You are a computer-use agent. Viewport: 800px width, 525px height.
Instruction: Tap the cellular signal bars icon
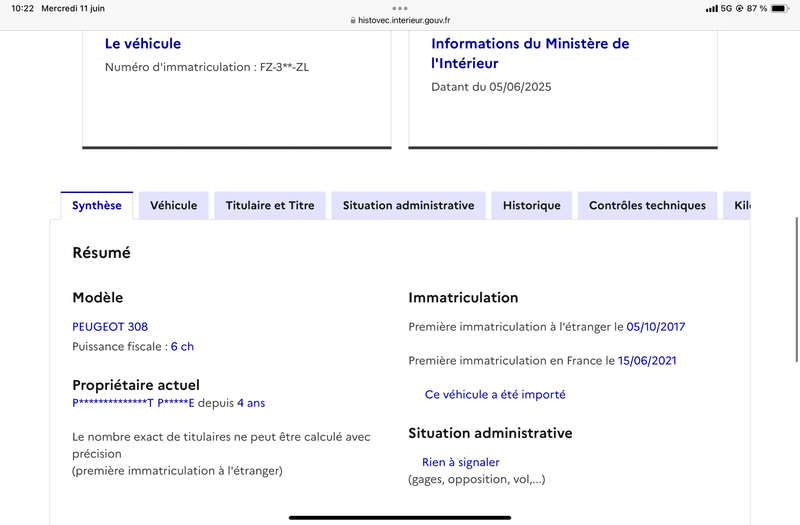tap(711, 9)
